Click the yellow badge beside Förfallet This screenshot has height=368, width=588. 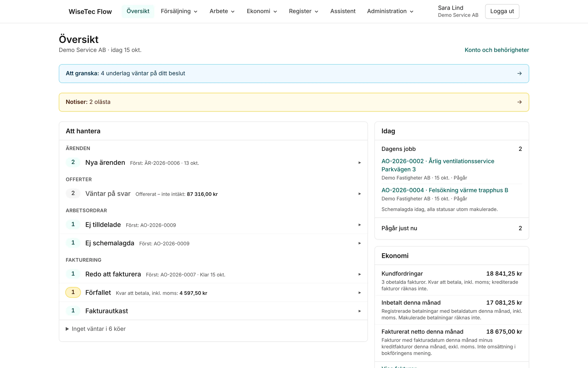73,292
